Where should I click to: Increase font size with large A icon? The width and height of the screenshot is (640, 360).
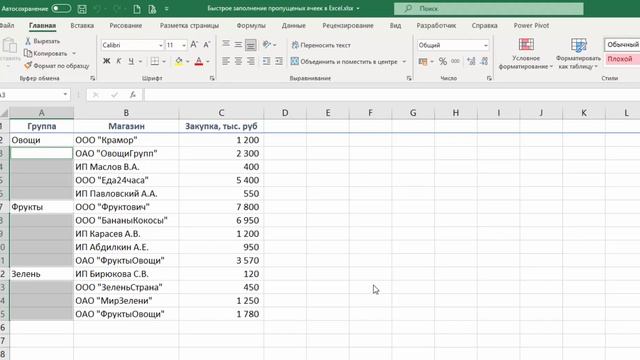point(194,45)
